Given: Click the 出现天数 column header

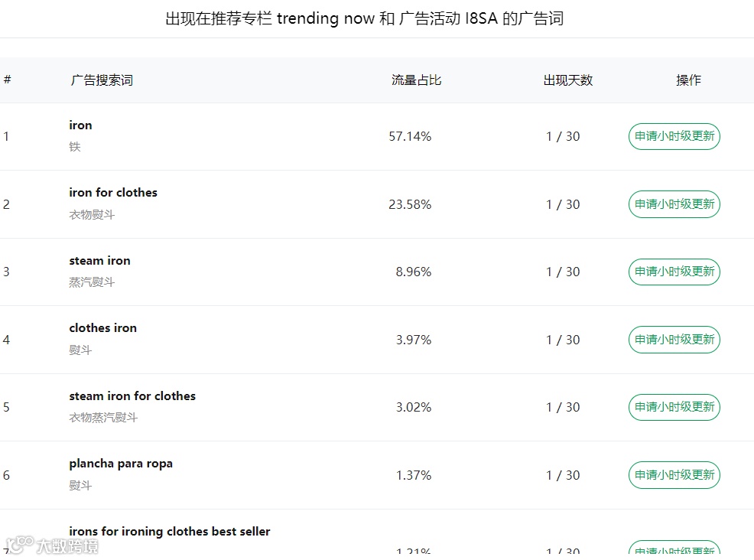Looking at the screenshot, I should (x=568, y=80).
